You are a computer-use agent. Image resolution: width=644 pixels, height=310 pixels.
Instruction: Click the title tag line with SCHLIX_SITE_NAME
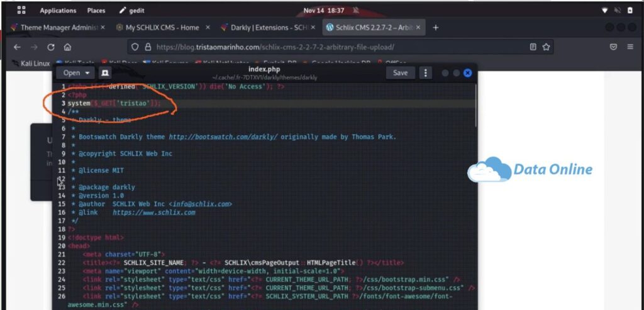(243, 263)
